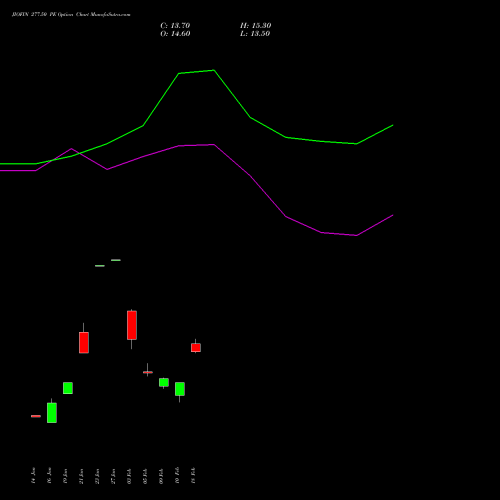The height and width of the screenshot is (500, 500).
Task: Click the last red candle on the right
Action: pos(196,348)
